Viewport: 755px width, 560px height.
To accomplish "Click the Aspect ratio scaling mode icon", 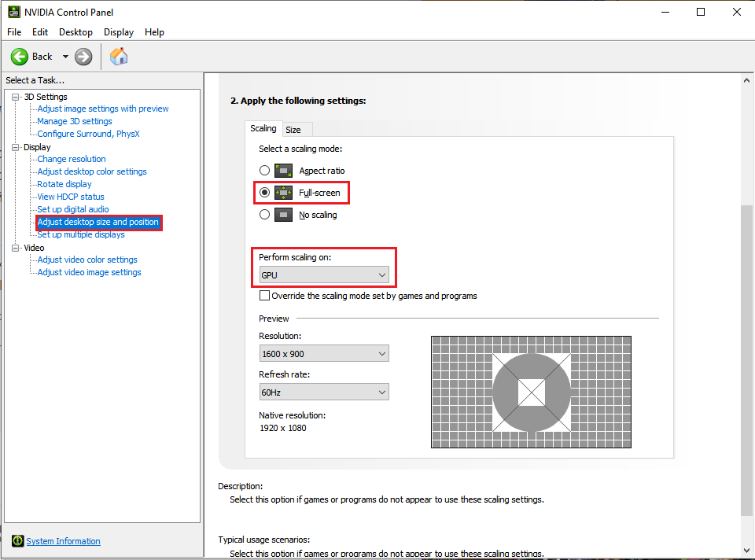I will click(x=284, y=171).
